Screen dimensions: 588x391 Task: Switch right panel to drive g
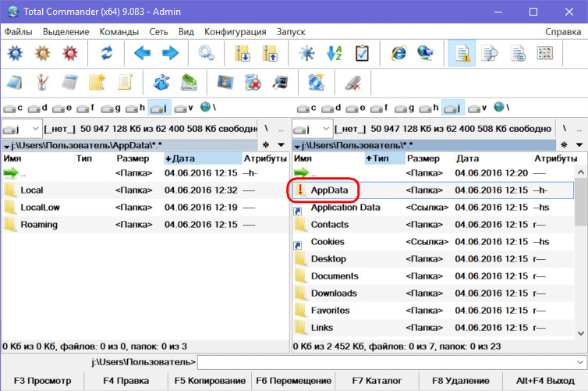404,108
